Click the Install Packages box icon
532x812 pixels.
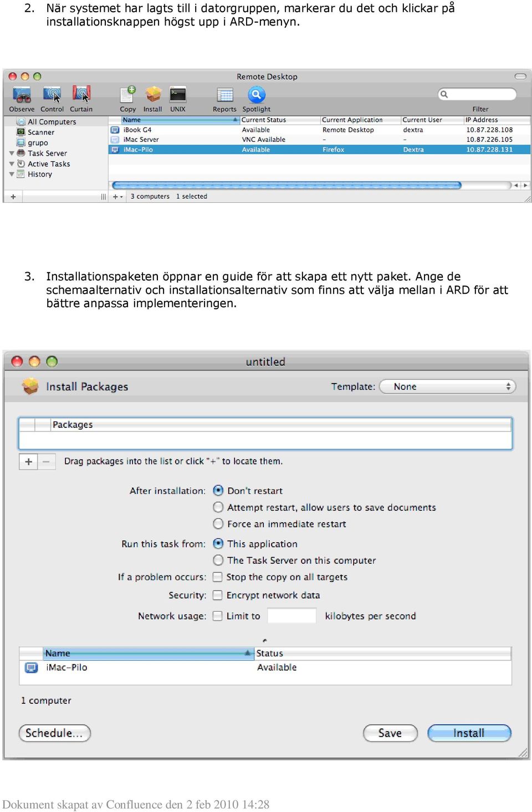click(30, 386)
